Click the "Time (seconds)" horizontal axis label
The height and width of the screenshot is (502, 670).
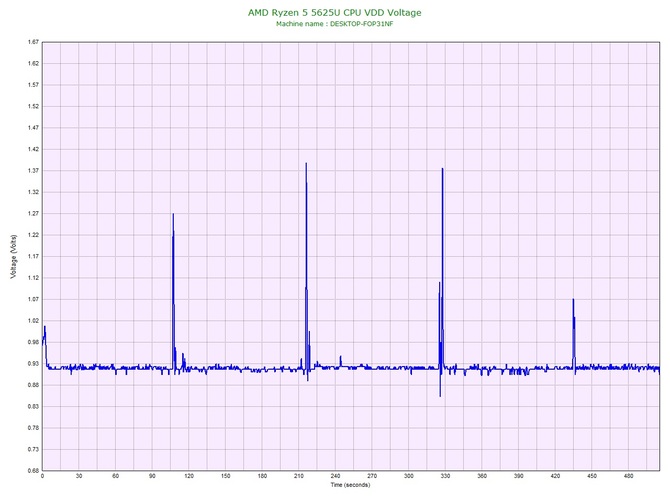pyautogui.click(x=350, y=485)
